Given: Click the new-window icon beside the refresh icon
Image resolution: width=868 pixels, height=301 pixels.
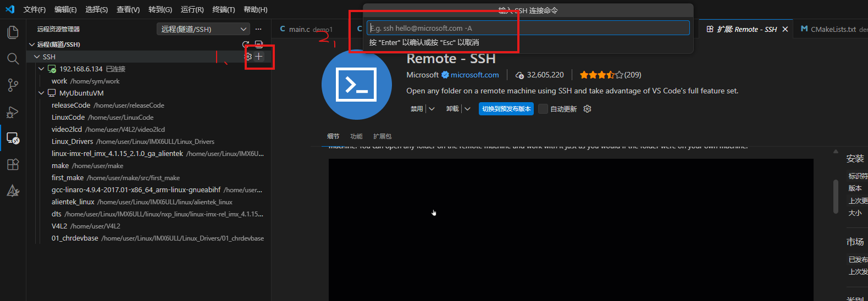Looking at the screenshot, I should [x=258, y=44].
